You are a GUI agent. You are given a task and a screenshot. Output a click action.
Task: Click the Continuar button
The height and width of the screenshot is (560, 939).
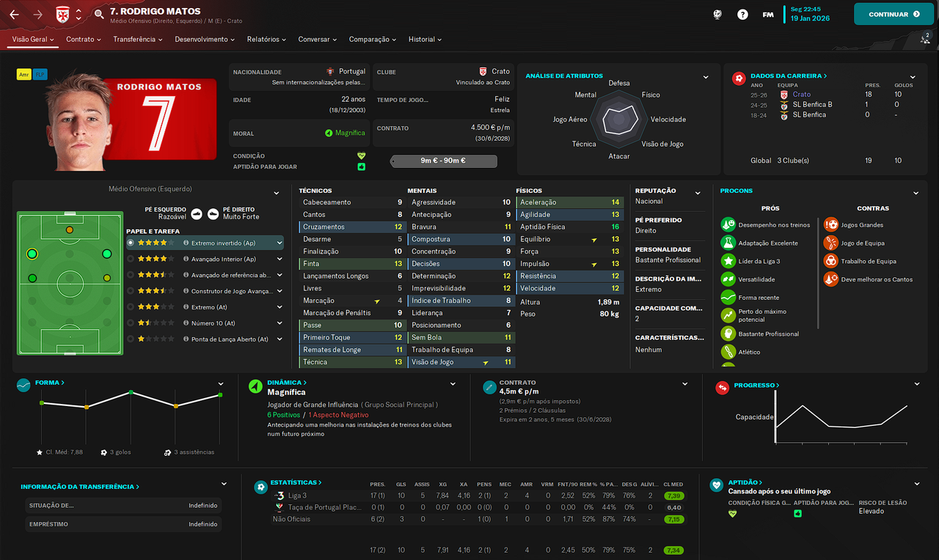click(x=894, y=14)
